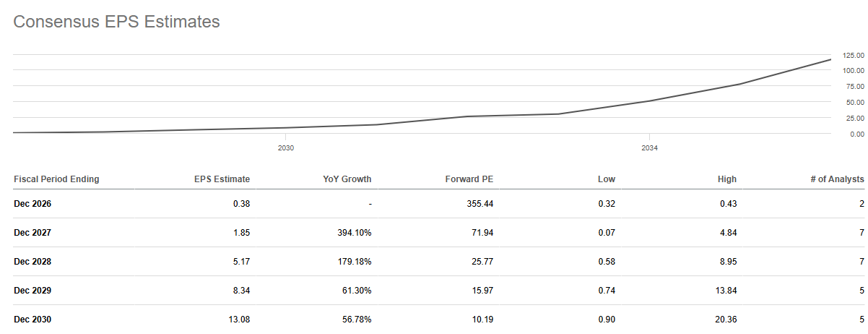
Task: Click the Consensus EPS Estimates heading
Action: point(116,22)
